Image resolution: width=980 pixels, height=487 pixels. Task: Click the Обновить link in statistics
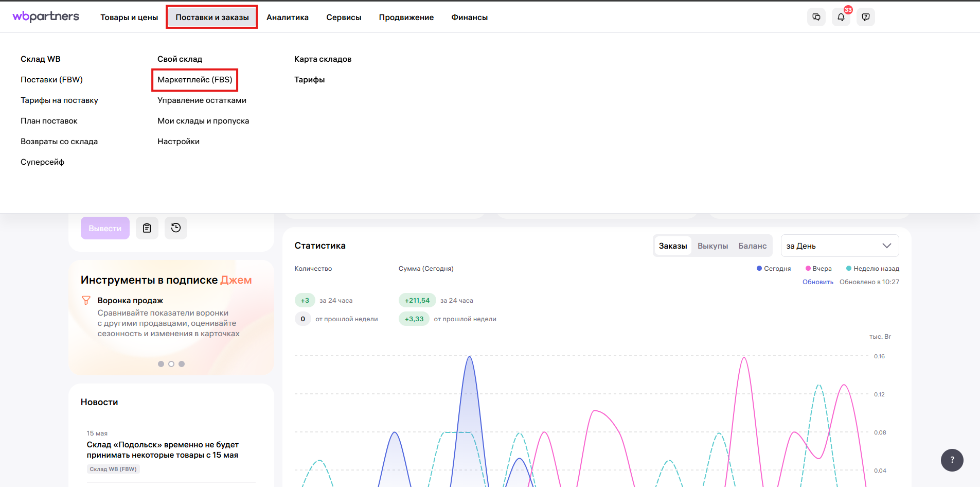(817, 282)
